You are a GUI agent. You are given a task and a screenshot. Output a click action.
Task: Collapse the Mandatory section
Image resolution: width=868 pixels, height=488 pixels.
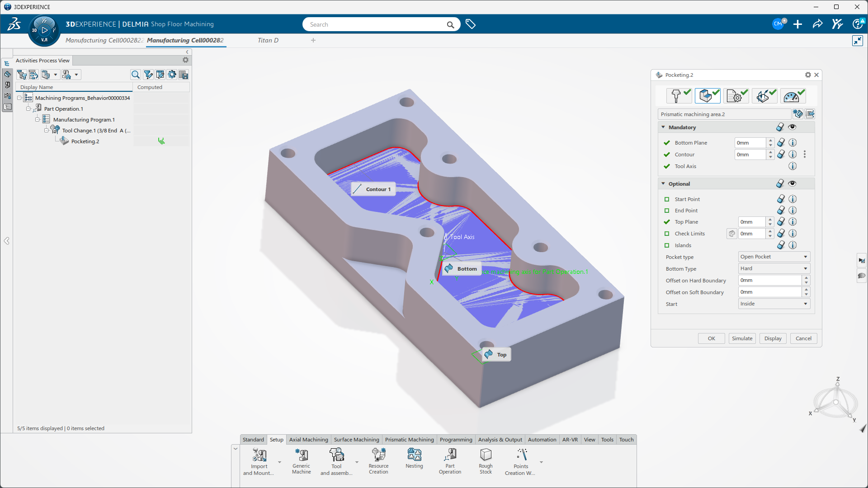point(663,127)
